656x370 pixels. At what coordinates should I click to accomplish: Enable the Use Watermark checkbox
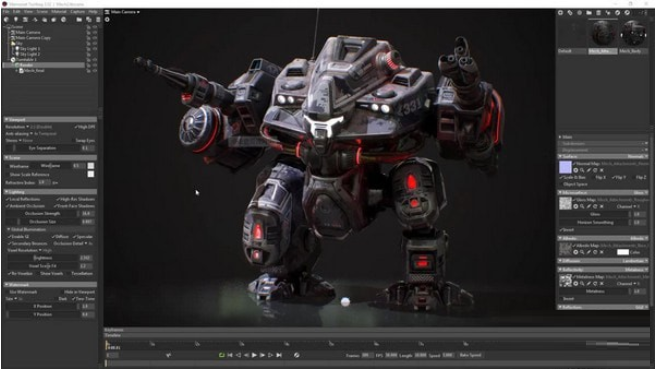[7, 292]
